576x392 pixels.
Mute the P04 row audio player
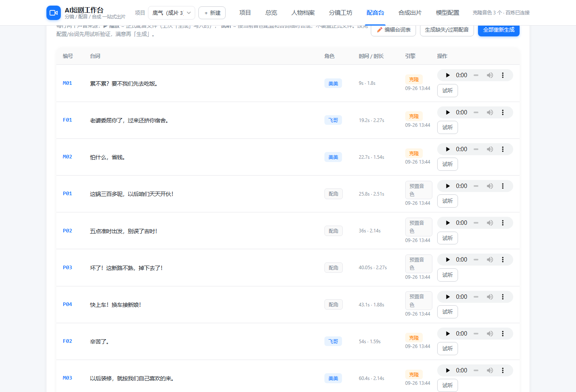pos(490,297)
